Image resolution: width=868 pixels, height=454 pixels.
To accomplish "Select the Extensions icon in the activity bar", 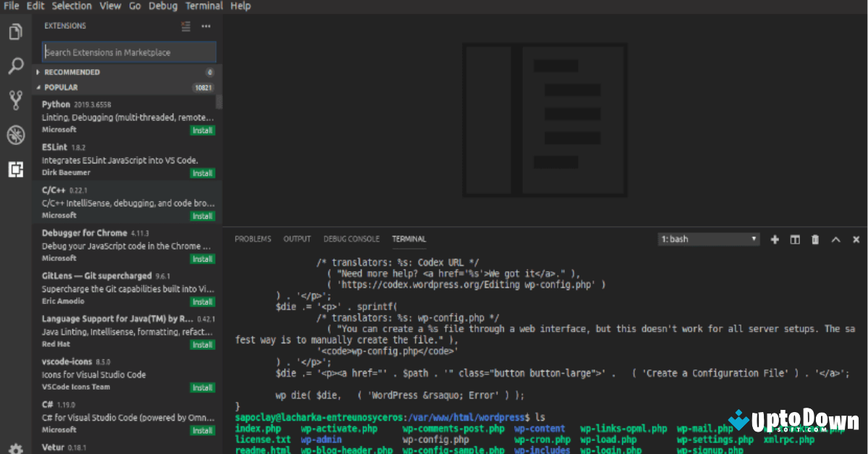I will tap(16, 169).
